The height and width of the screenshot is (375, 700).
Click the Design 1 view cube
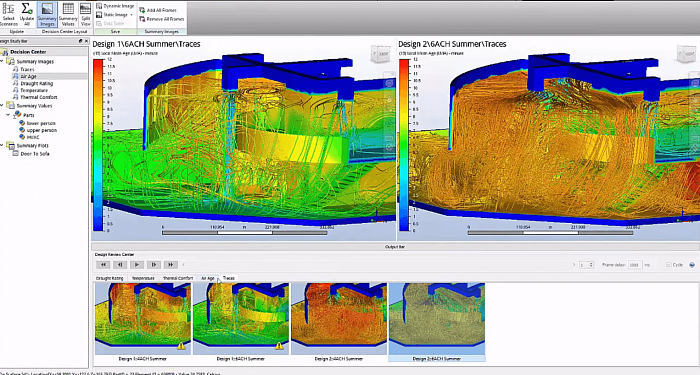tap(381, 54)
